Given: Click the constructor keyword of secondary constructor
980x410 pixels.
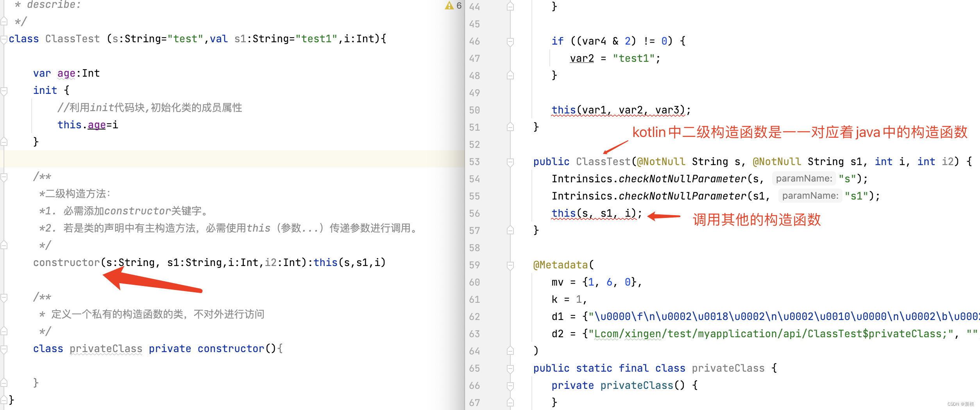Looking at the screenshot, I should pos(66,263).
